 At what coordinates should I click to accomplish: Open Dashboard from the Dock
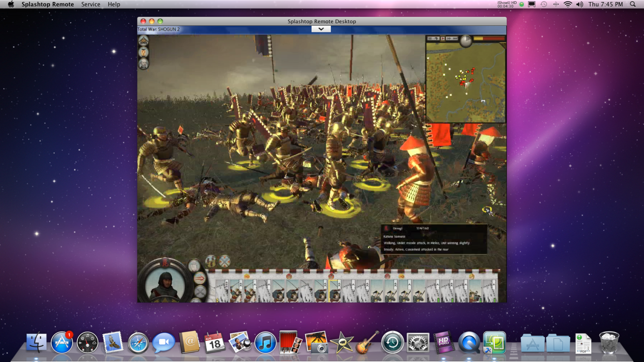click(x=88, y=342)
